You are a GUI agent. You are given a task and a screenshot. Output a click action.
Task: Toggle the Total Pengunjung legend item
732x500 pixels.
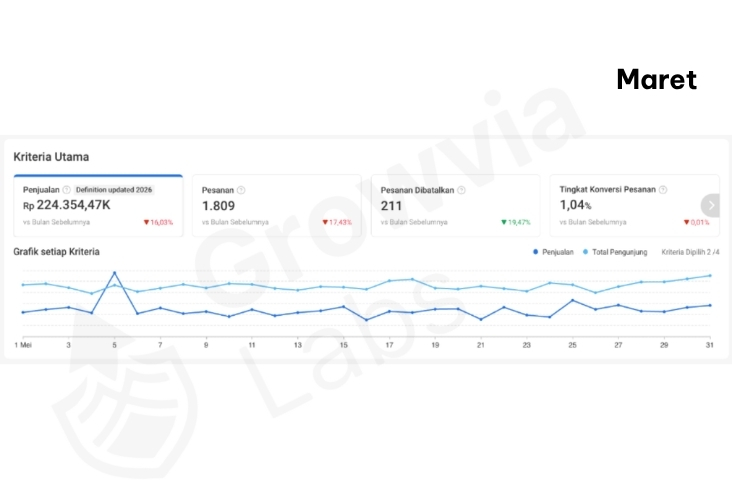click(x=615, y=252)
